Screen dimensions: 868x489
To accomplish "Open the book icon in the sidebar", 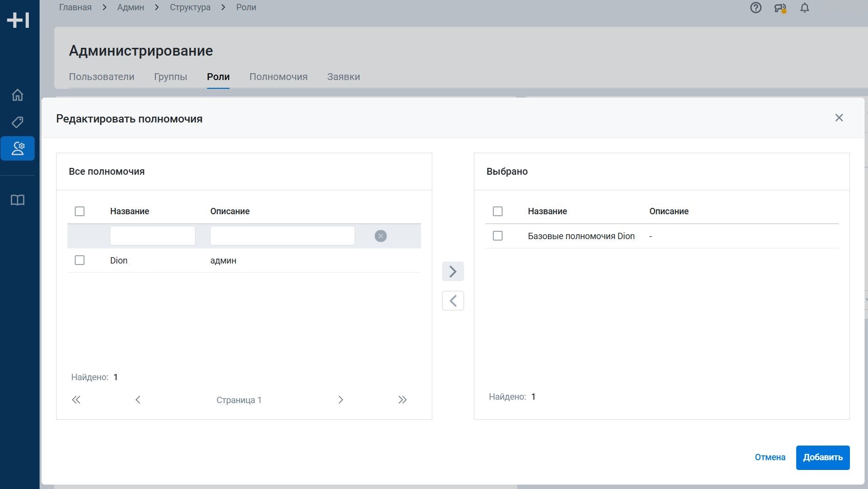I will (18, 200).
